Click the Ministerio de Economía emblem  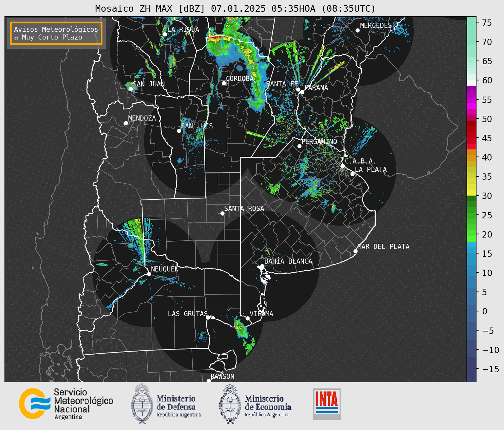click(230, 404)
